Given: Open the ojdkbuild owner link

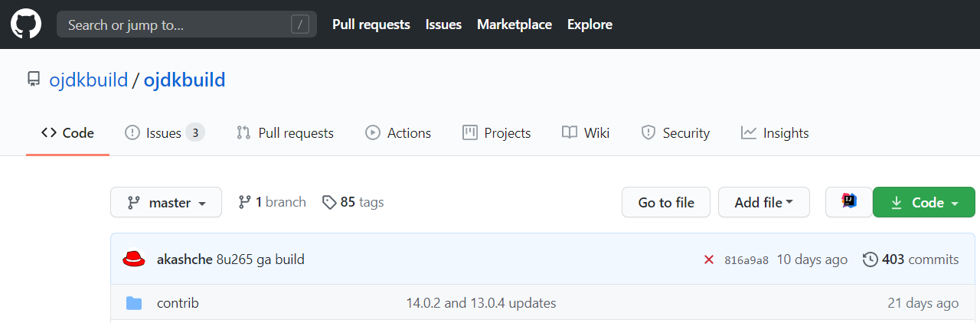Looking at the screenshot, I should point(88,80).
